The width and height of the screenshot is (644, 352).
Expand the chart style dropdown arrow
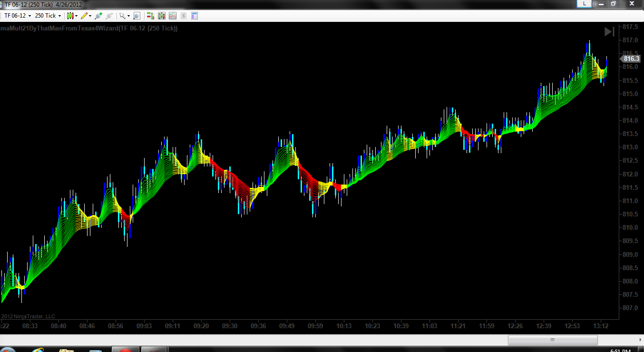(x=76, y=16)
